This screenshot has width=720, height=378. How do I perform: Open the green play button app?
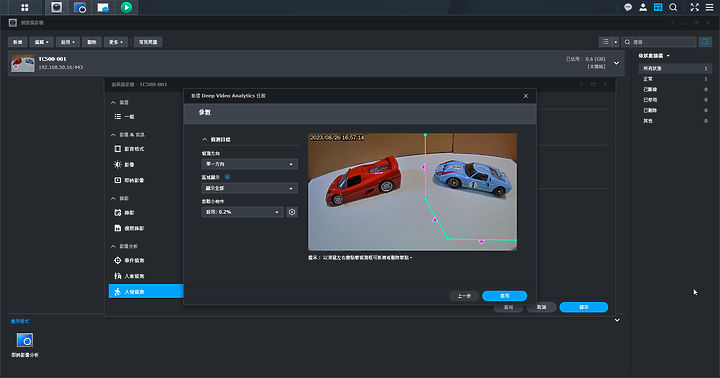coord(126,7)
